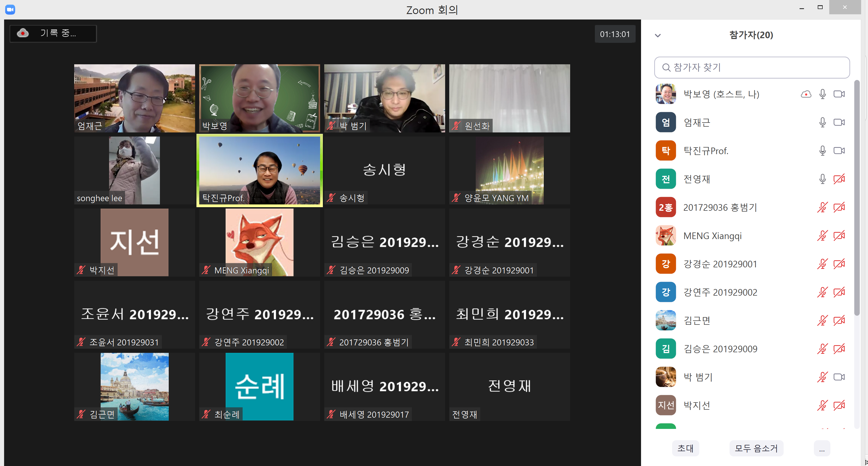The width and height of the screenshot is (868, 466).
Task: Select 박 범기 video tile
Action: 384,98
